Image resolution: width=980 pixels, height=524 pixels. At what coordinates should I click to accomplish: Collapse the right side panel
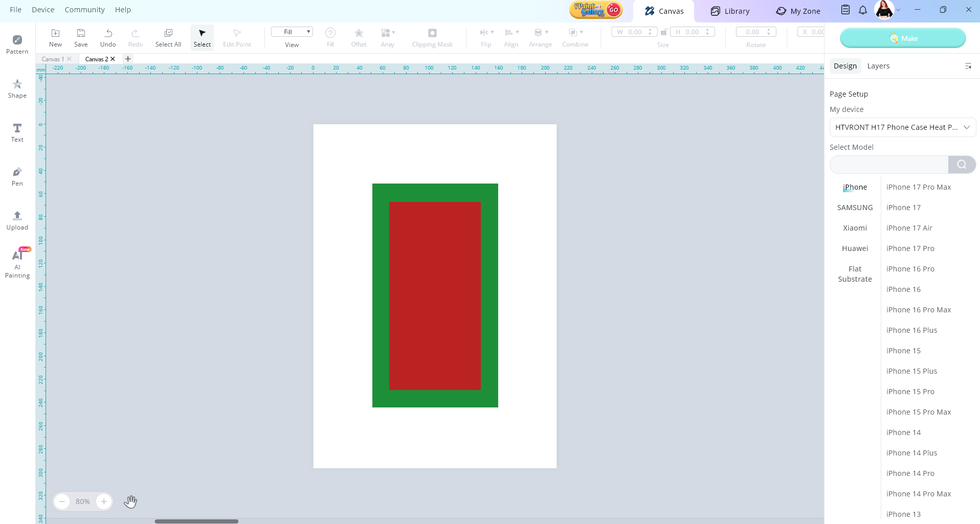[x=968, y=66]
